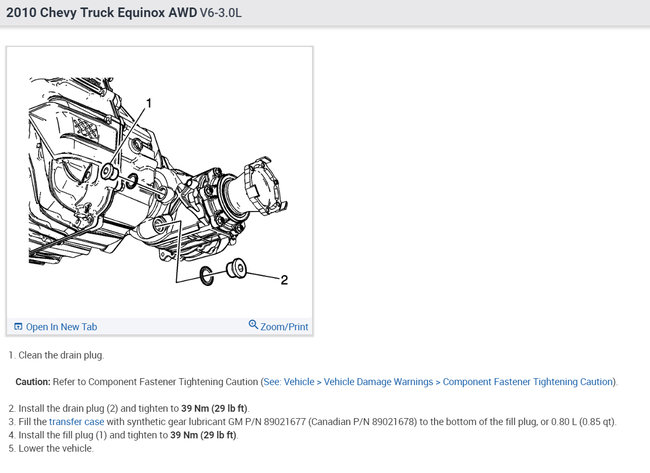Open the diagram in a new tab link
Viewport: 650px width, 473px height.
[x=61, y=327]
